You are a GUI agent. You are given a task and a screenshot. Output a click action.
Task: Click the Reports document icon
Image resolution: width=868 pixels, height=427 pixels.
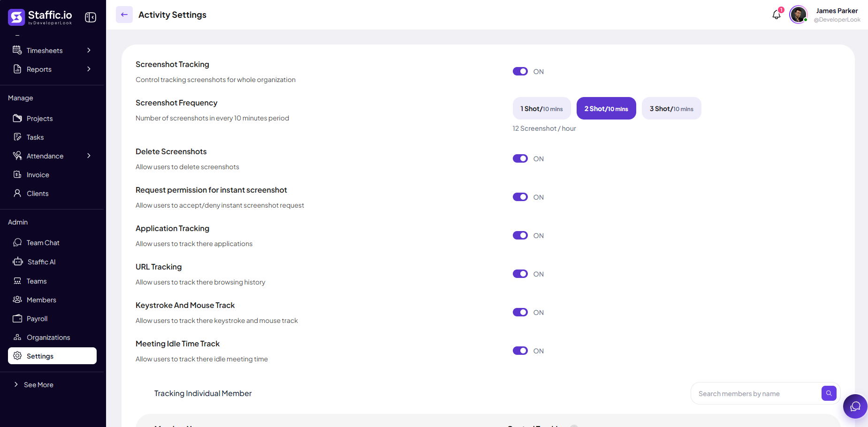click(x=17, y=69)
